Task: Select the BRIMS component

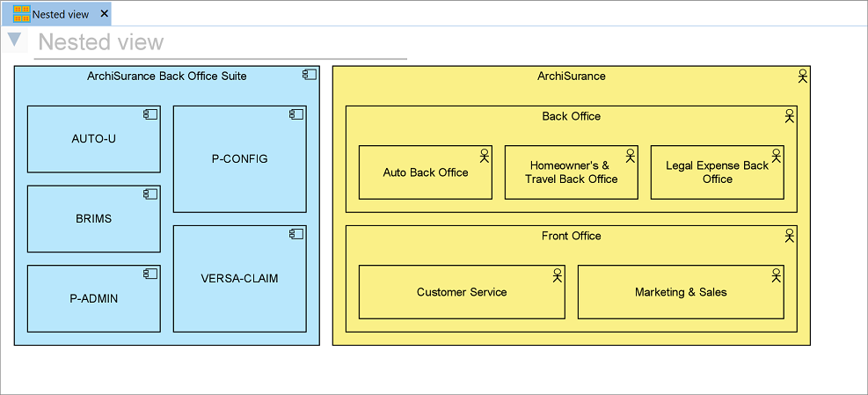Action: click(93, 219)
